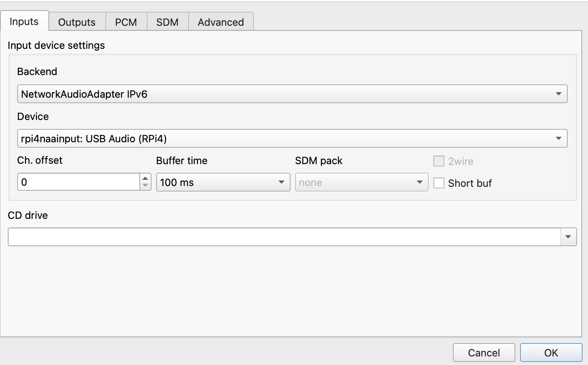This screenshot has width=588, height=365.
Task: Open the PCM tab
Action: click(x=126, y=22)
